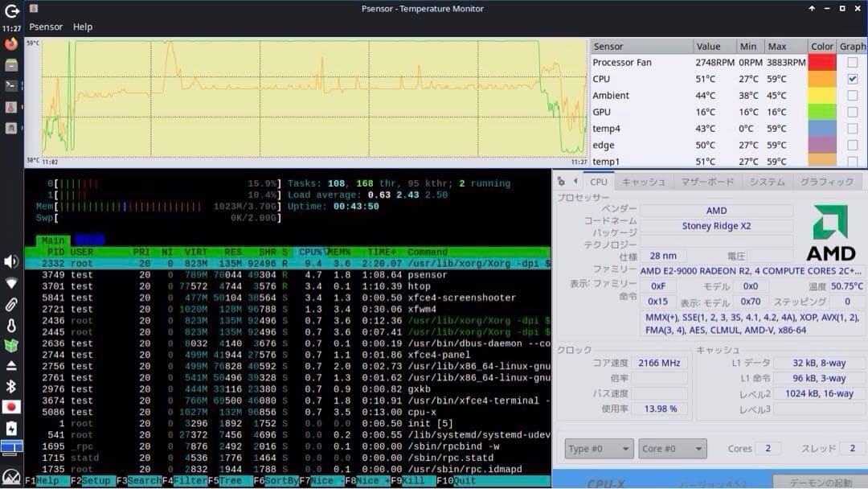Click the デーモンの起動 button in CPU-X

[820, 482]
